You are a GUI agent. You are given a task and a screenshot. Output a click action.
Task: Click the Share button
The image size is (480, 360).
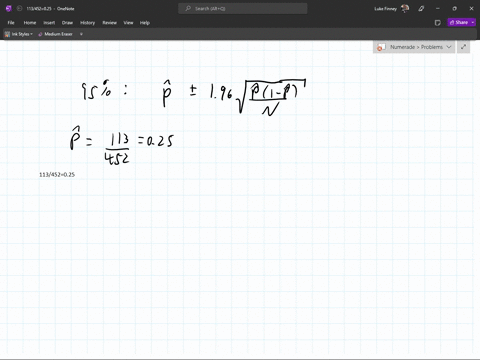coord(459,22)
